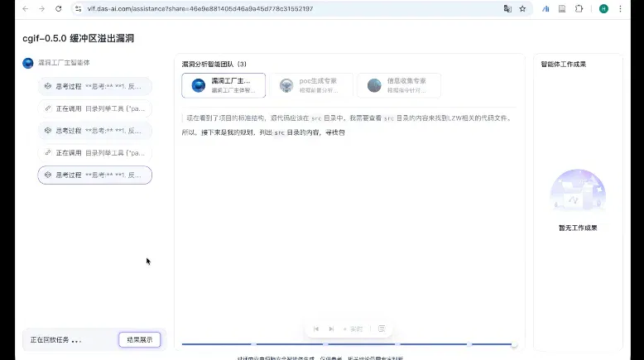Click the 漏洞分析智能团队 (3) heading
Image resolution: width=644 pixels, height=360 pixels.
pyautogui.click(x=214, y=64)
